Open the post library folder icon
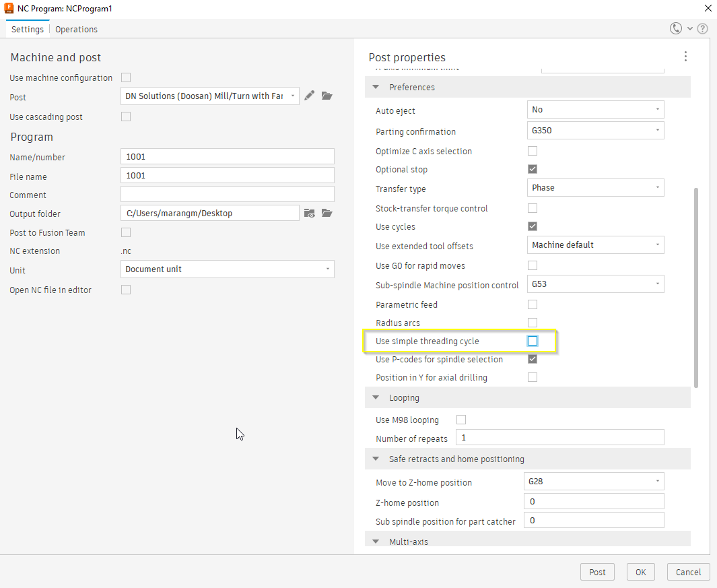The image size is (717, 588). coord(327,96)
